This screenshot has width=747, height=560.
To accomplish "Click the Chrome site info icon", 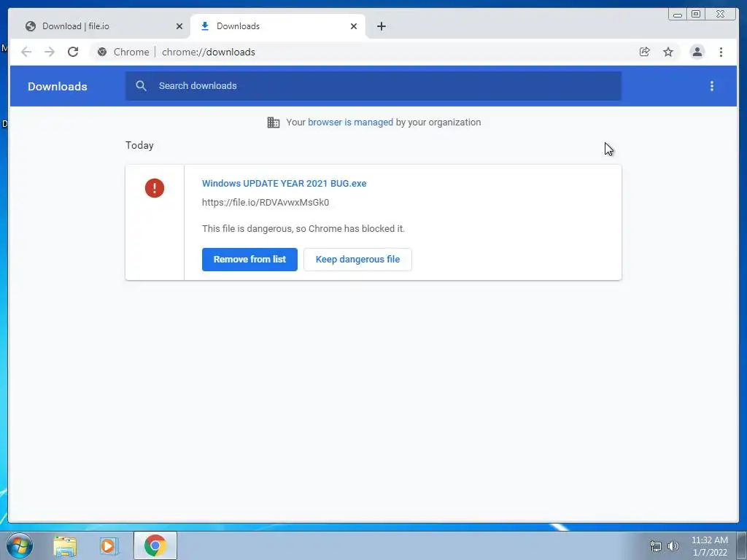I will click(102, 52).
